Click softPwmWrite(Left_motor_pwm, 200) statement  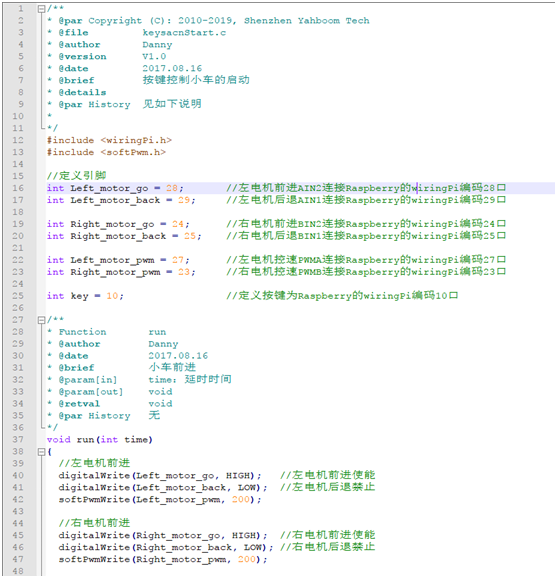[x=160, y=500]
